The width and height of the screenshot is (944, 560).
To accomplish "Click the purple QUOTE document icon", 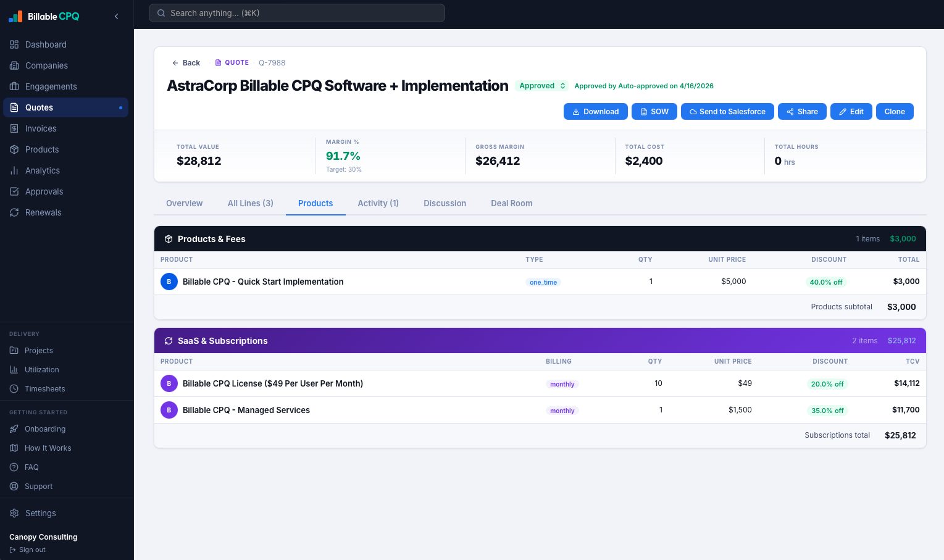I will pyautogui.click(x=218, y=63).
